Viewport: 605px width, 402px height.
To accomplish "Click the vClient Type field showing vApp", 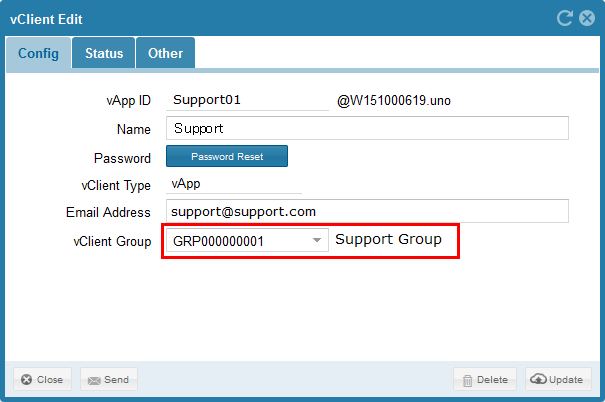I will (x=233, y=184).
